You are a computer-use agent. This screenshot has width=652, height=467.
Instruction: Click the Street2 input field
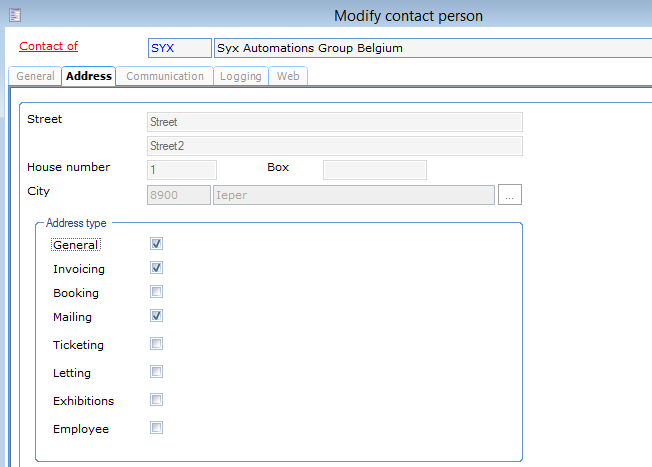pyautogui.click(x=334, y=146)
